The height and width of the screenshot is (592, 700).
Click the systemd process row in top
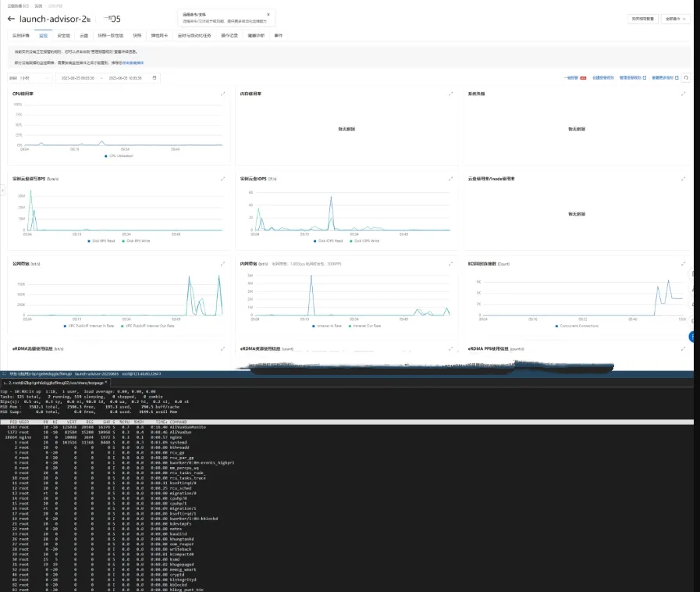click(x=346, y=442)
